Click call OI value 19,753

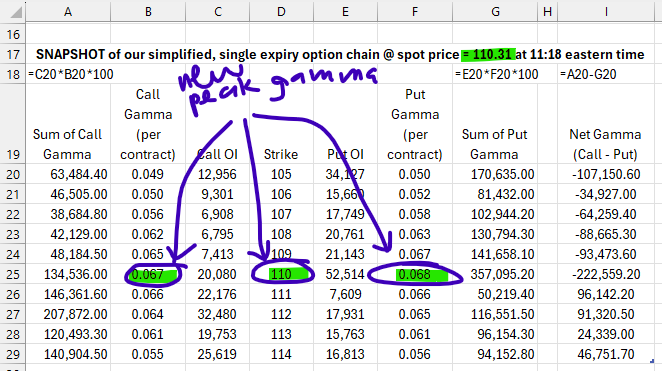coord(217,334)
